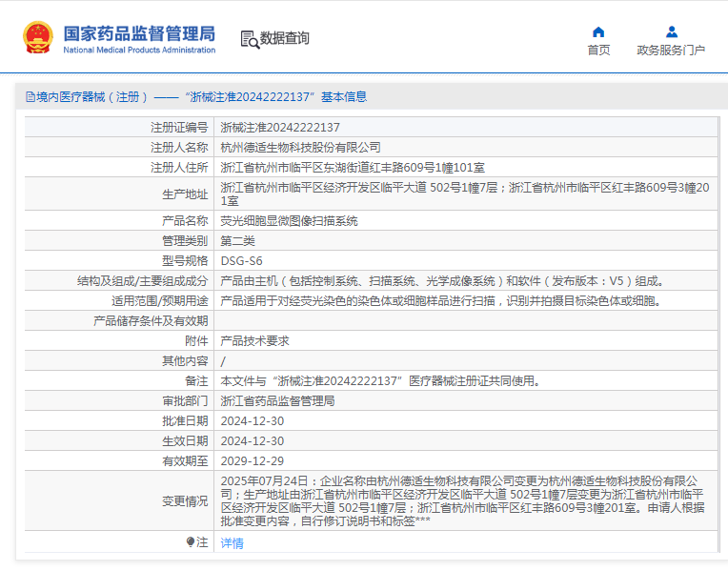Viewport: 728px width, 571px height.
Task: Select product name 荧光细胞显微图像扫描系统
Action: click(289, 221)
